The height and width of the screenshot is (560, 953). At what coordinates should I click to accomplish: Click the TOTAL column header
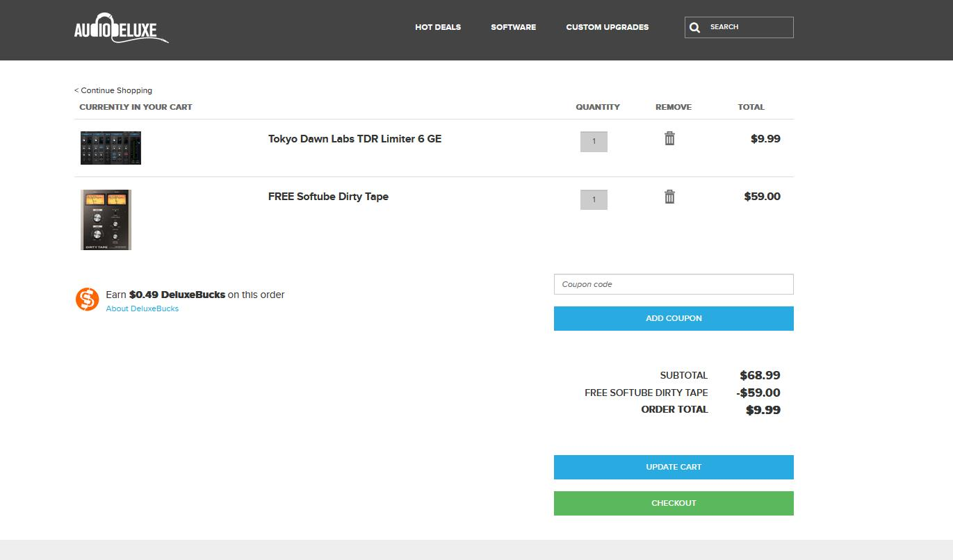(x=751, y=107)
